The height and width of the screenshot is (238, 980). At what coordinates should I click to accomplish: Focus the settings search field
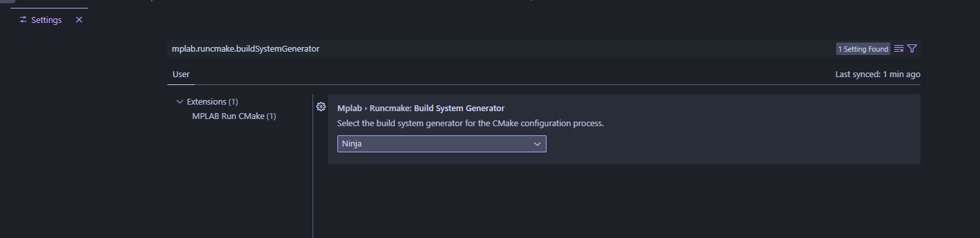(500, 49)
